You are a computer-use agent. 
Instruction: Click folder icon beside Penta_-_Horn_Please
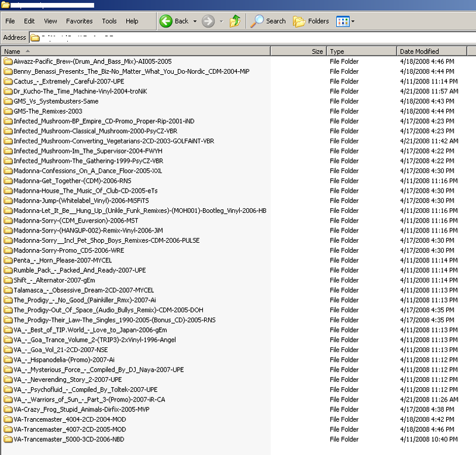8,260
